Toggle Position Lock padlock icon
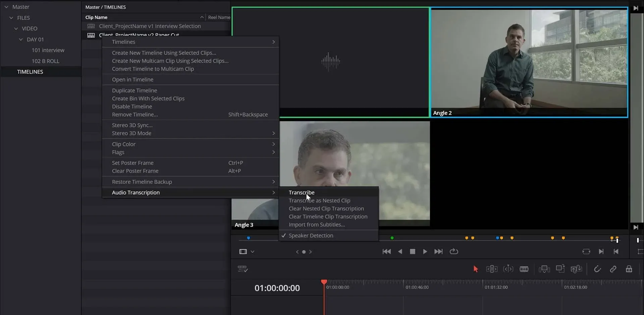644x315 pixels. [629, 269]
